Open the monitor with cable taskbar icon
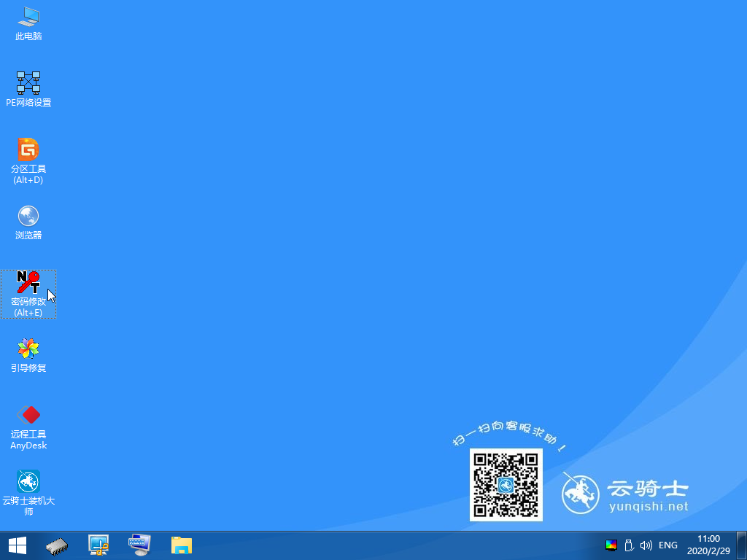This screenshot has width=747, height=560. tap(98, 545)
